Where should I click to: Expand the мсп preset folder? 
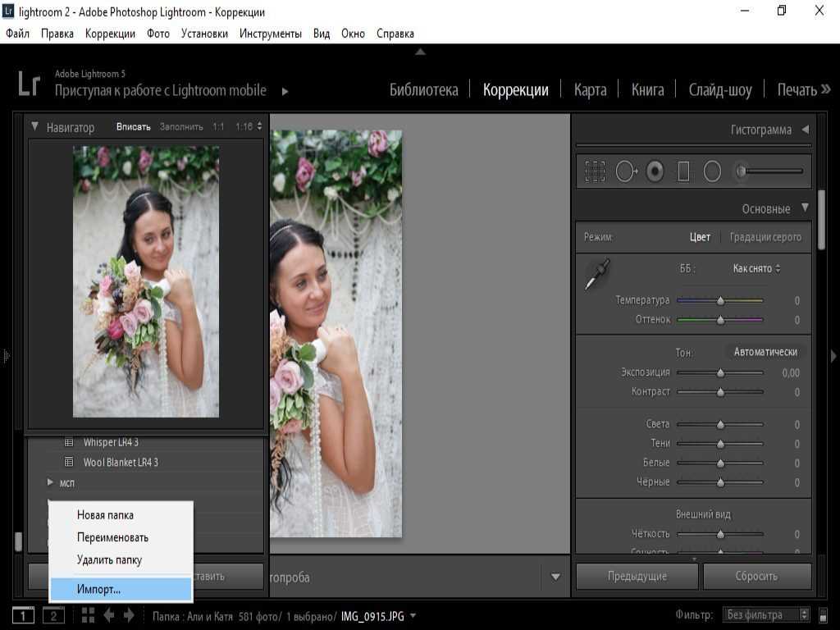click(x=50, y=482)
